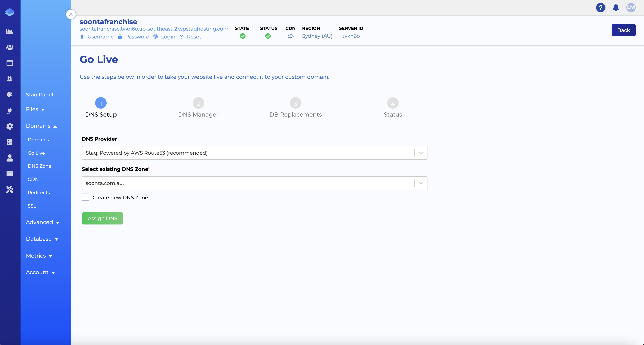Open the DNS Provider dropdown

click(254, 153)
